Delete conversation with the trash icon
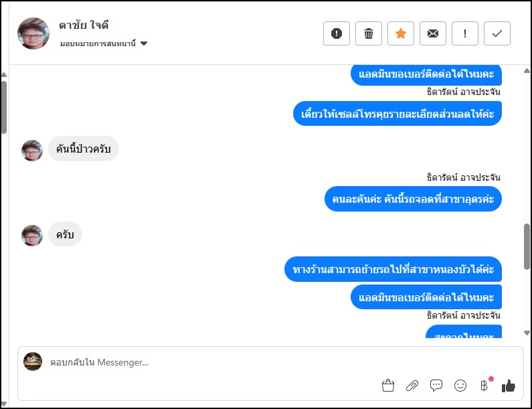532x409 pixels. [x=369, y=33]
